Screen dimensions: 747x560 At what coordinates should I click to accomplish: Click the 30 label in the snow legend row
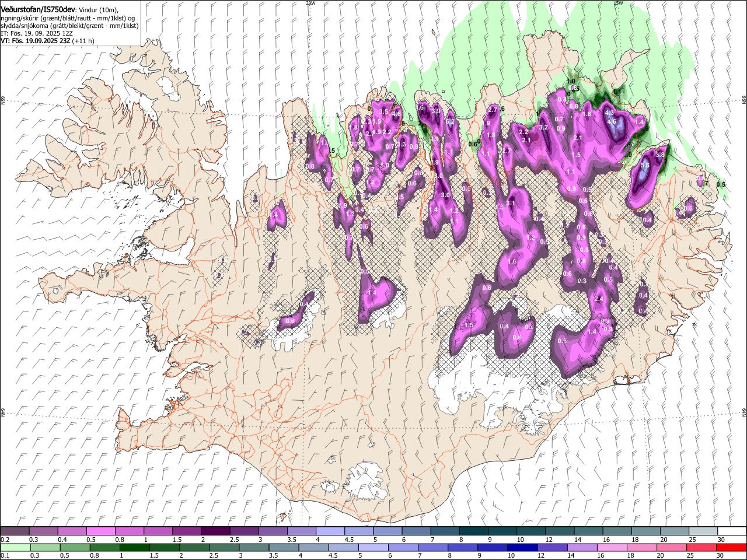(x=721, y=539)
